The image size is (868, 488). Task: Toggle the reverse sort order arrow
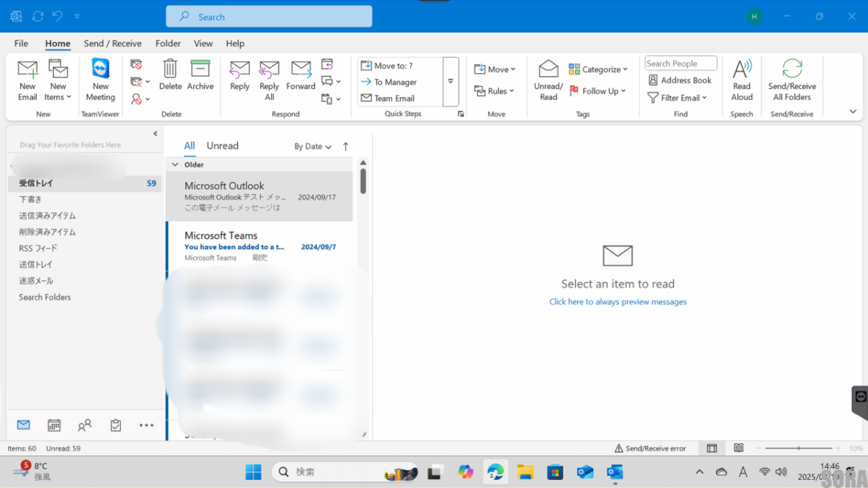click(x=346, y=146)
